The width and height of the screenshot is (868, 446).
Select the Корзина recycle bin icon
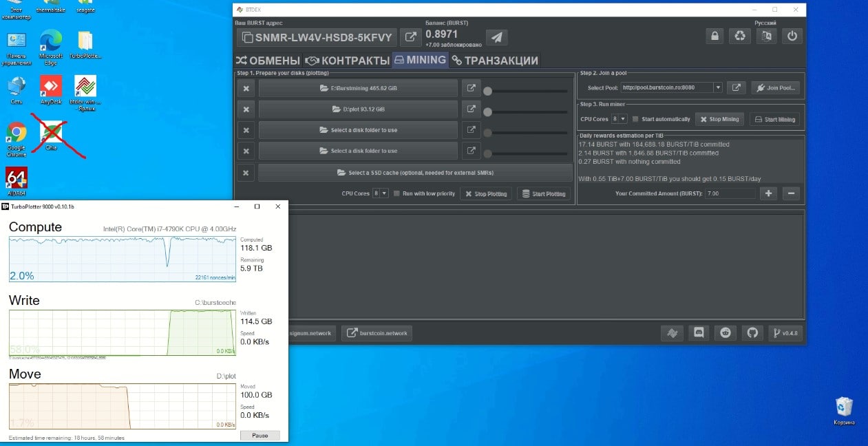click(x=845, y=411)
